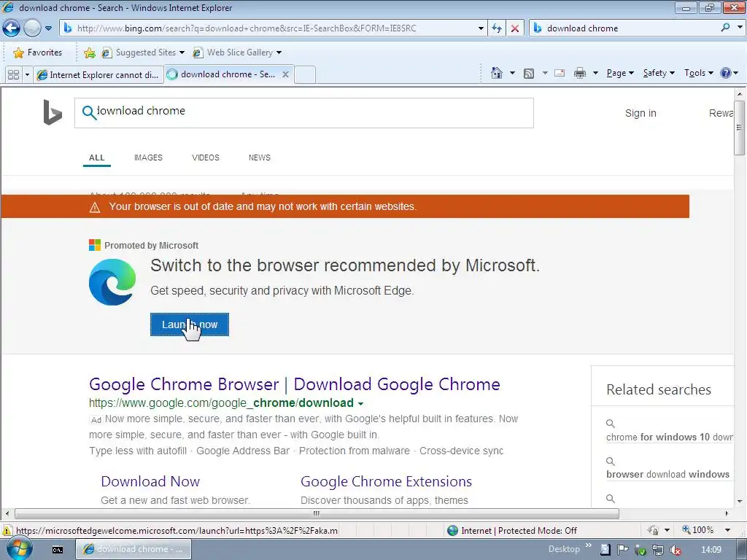Click the Internet Explorer taskbar button

point(134,549)
